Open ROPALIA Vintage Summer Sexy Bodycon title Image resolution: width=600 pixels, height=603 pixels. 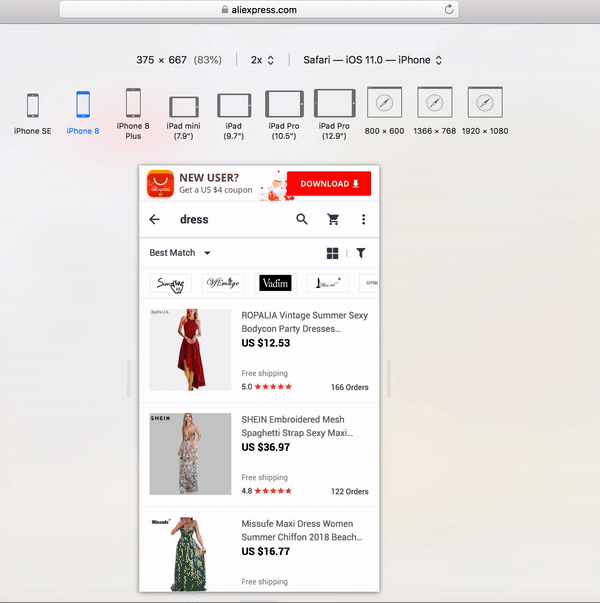click(305, 322)
